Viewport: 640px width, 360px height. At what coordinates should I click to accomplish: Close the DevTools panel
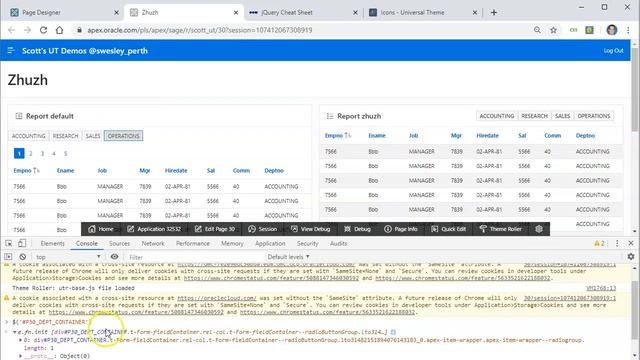631,243
